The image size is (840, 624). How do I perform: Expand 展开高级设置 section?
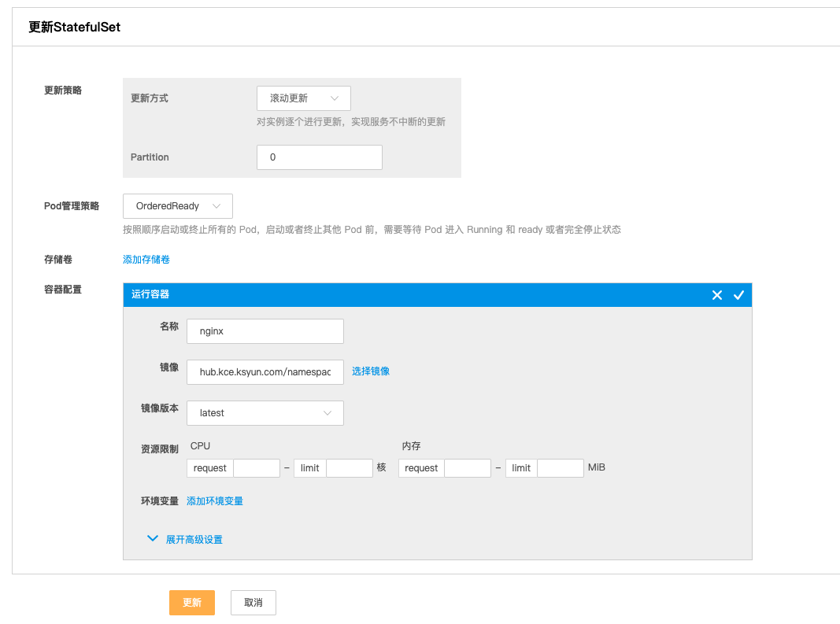[185, 539]
